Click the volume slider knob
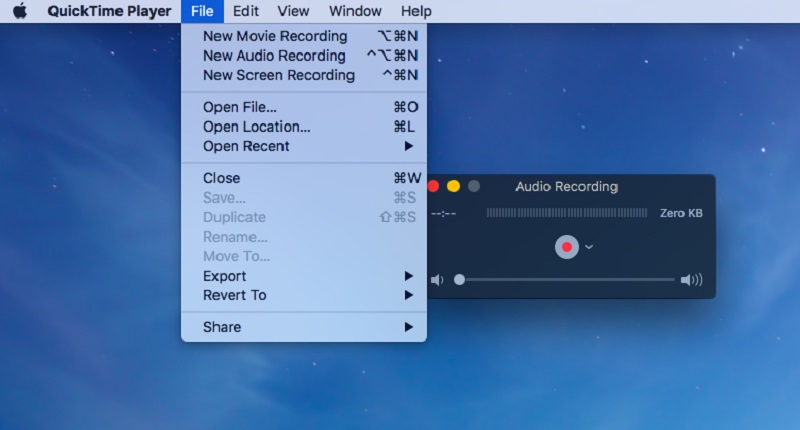The height and width of the screenshot is (430, 800). pos(459,280)
